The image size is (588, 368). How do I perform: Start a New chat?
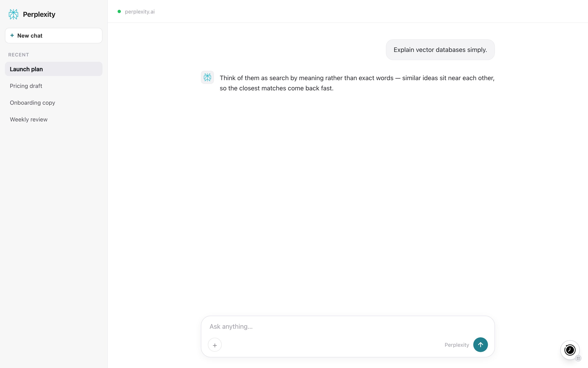coord(54,36)
